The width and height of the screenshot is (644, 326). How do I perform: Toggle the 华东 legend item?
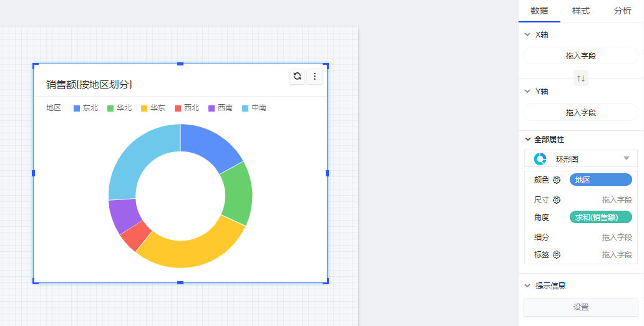point(153,108)
